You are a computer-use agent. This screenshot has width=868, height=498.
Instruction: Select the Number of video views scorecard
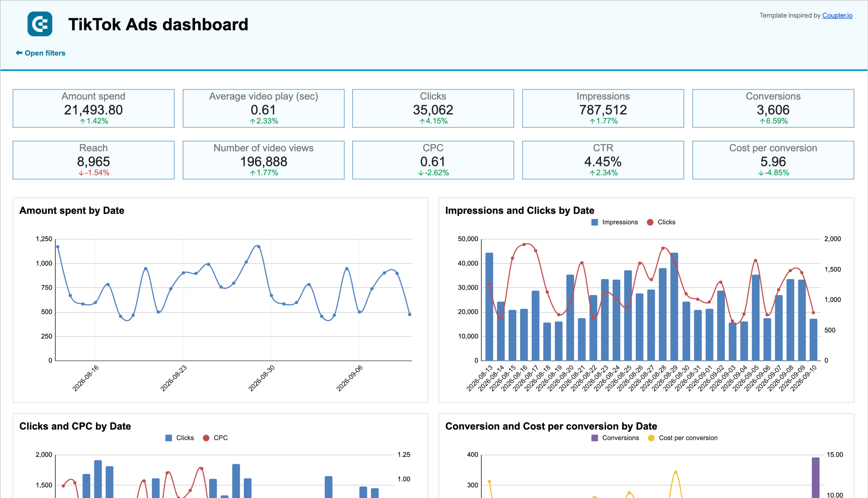tap(263, 160)
